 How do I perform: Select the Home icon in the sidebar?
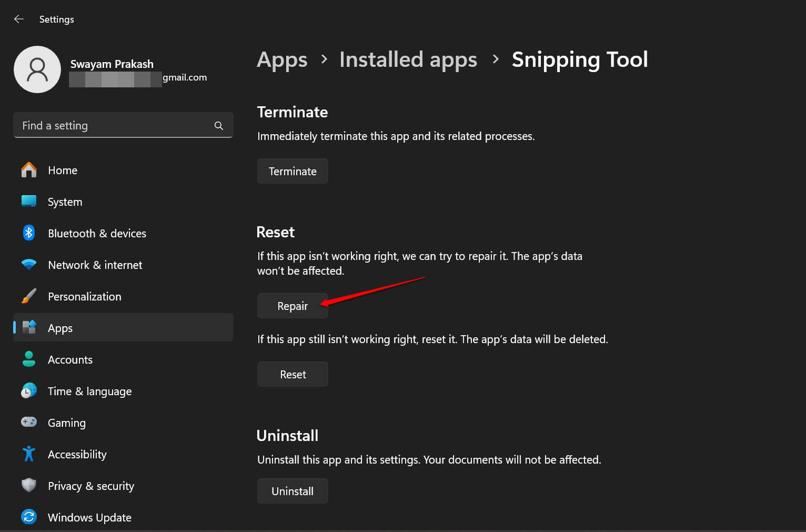[28, 169]
